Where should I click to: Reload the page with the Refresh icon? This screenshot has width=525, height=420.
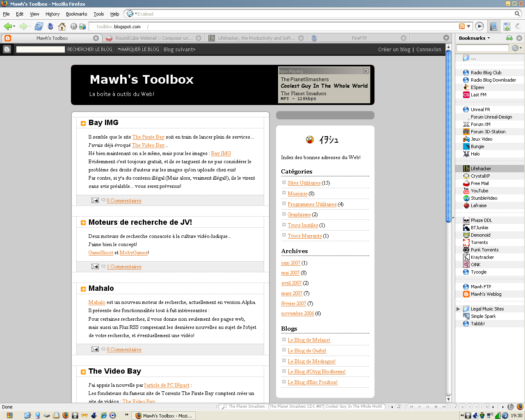[39, 26]
